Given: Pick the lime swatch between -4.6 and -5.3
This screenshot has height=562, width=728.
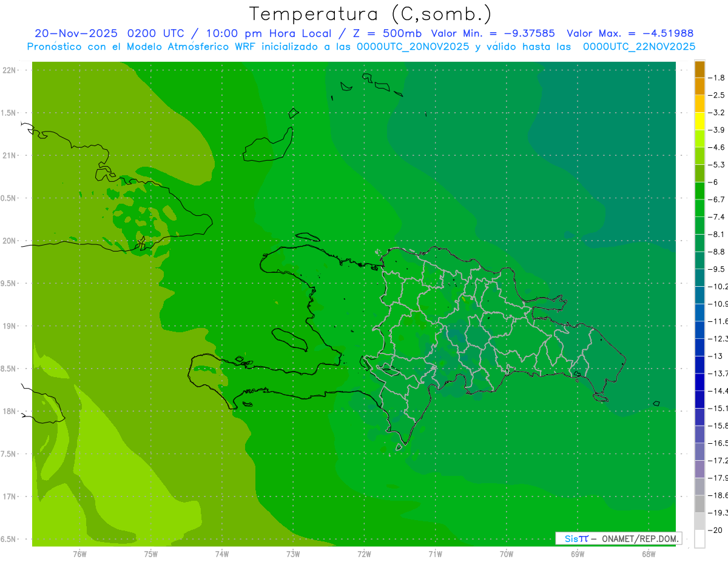Looking at the screenshot, I should click(699, 156).
